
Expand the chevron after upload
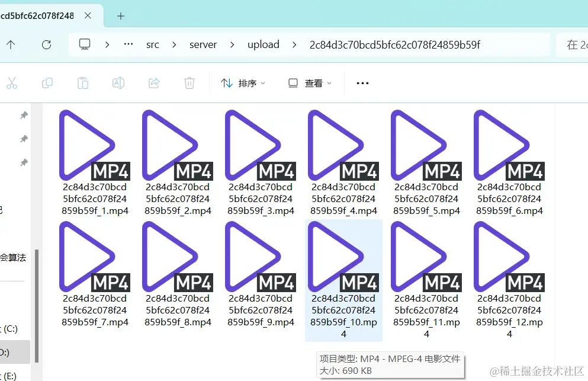294,45
